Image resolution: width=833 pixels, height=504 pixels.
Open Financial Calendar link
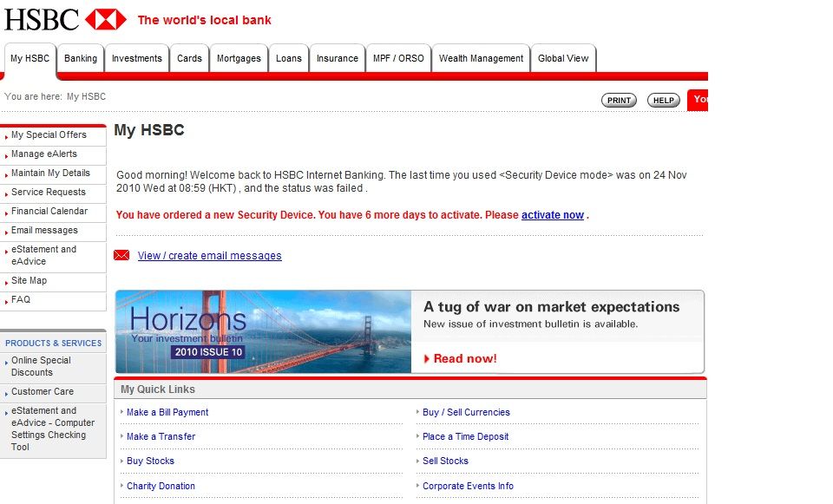tap(49, 212)
